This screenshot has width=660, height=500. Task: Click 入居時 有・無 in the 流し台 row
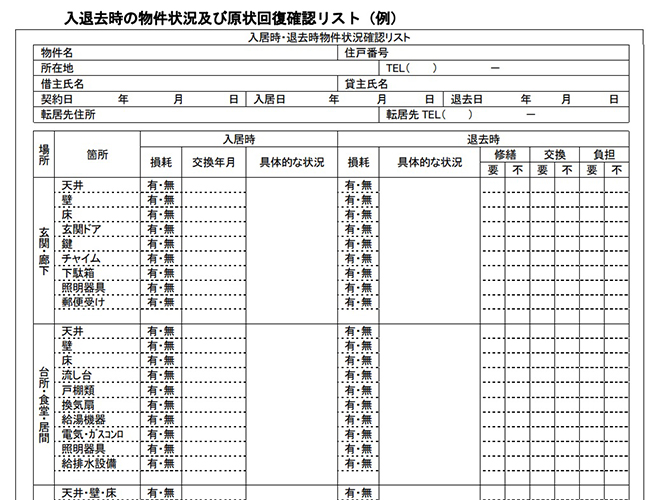161,375
